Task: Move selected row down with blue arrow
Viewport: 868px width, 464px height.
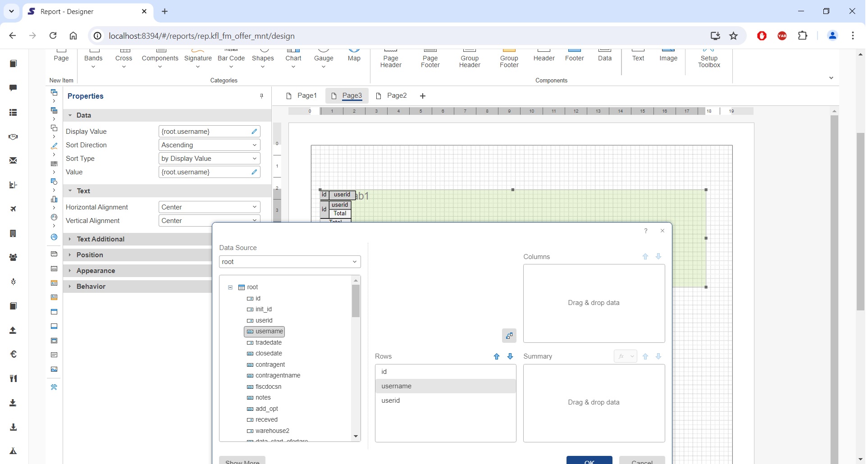Action: (x=510, y=356)
